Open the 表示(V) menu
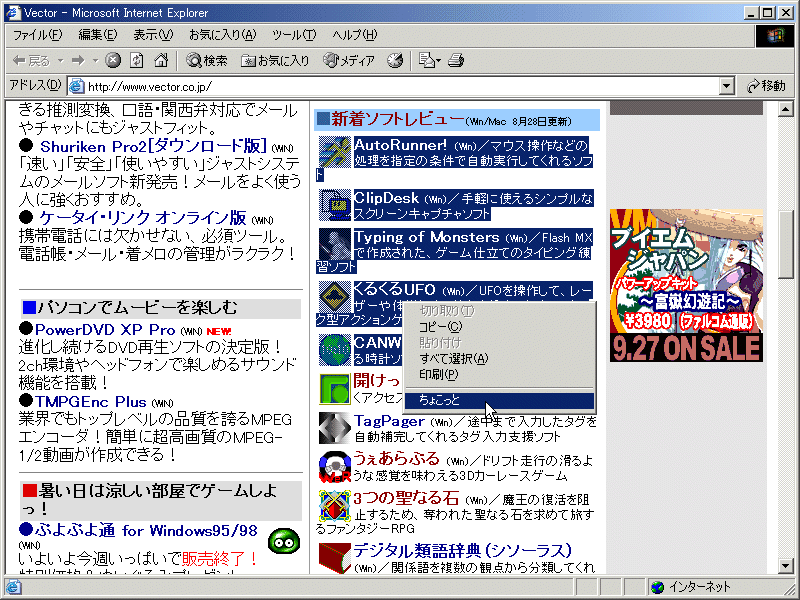Screen dimensions: 800x600 (x=153, y=35)
